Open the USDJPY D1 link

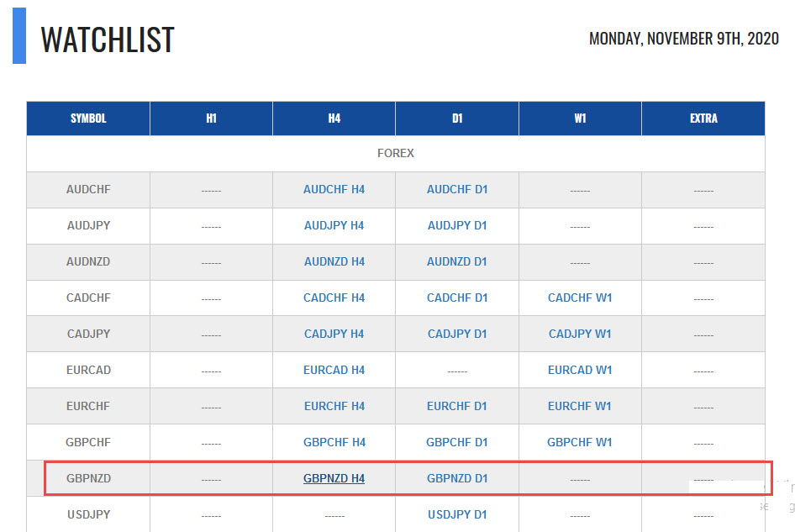(x=457, y=514)
